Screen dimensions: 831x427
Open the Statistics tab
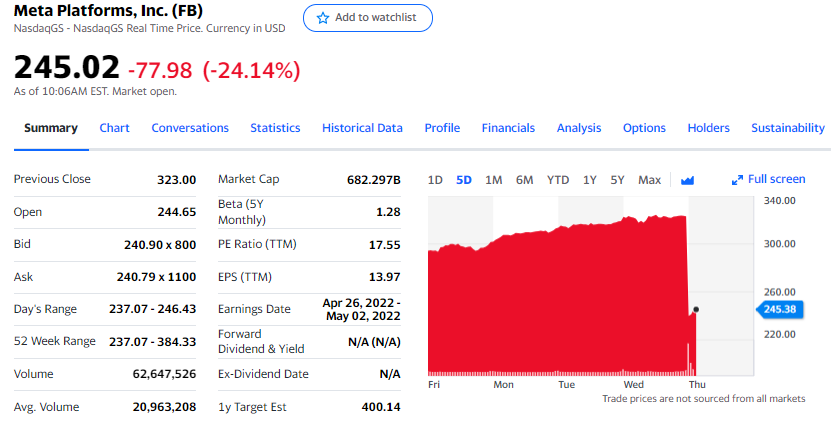(275, 128)
